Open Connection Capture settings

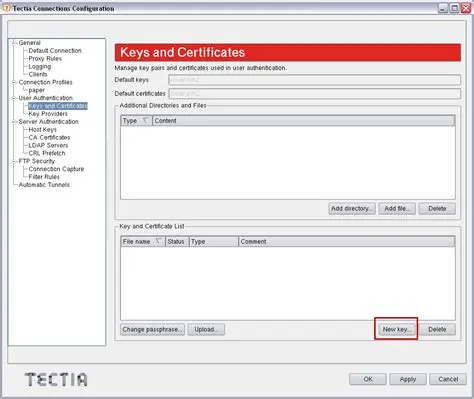coord(56,169)
